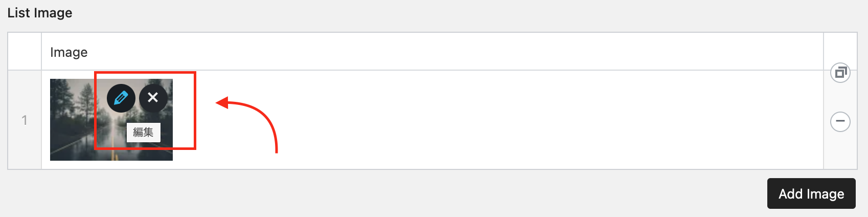
Task: Click the Image column header
Action: 69,52
